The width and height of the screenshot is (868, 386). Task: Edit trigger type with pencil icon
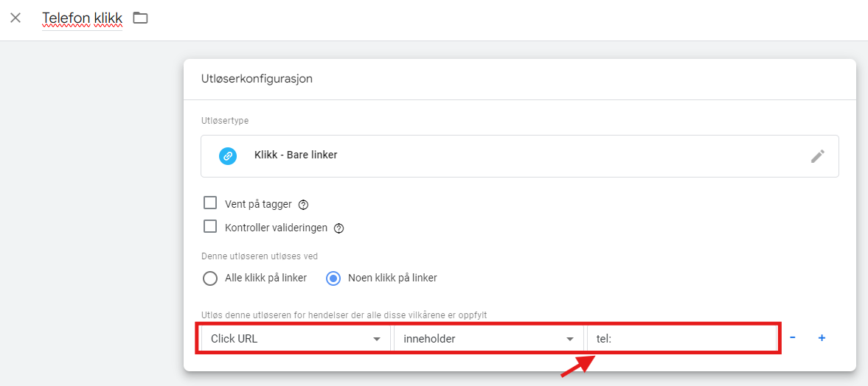point(817,156)
